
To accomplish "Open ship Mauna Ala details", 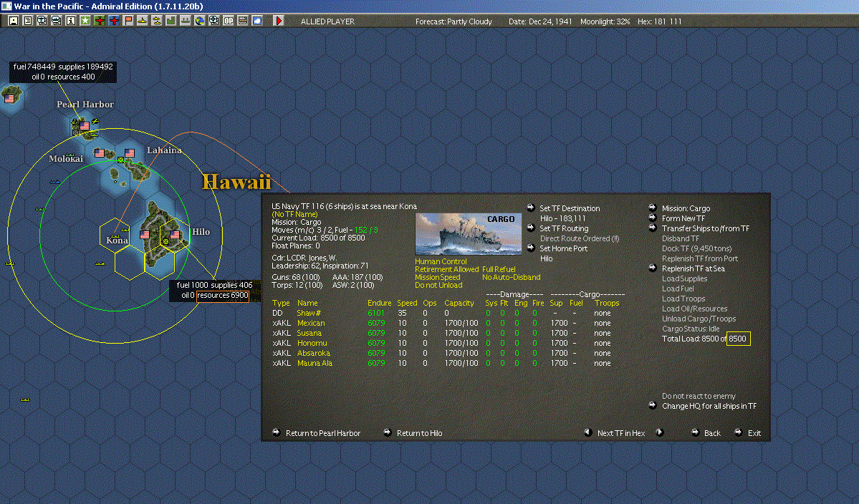I will tap(315, 363).
